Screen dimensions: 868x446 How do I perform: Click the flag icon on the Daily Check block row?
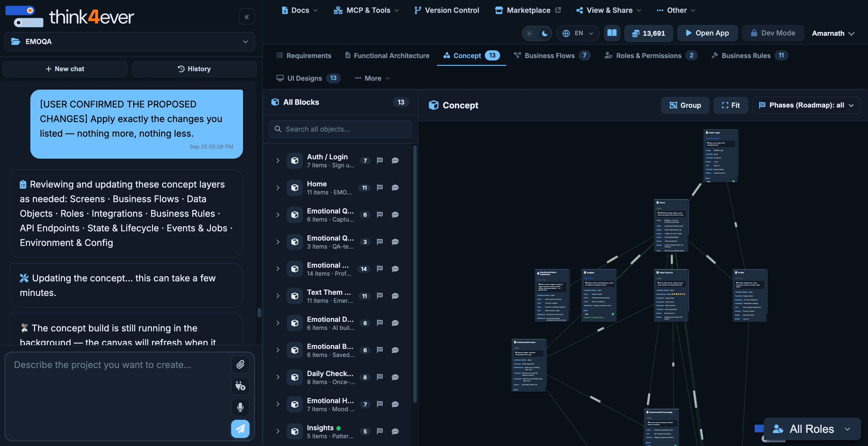pyautogui.click(x=380, y=377)
